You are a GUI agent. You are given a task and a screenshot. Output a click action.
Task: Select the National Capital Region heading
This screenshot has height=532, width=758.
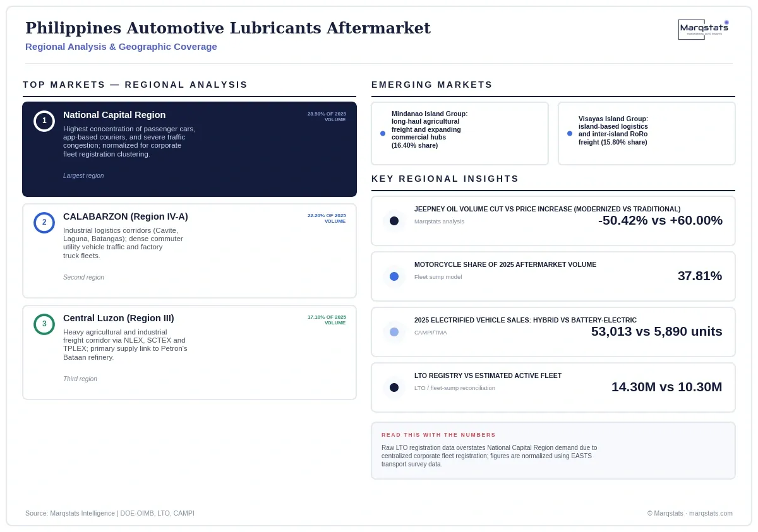pyautogui.click(x=114, y=115)
